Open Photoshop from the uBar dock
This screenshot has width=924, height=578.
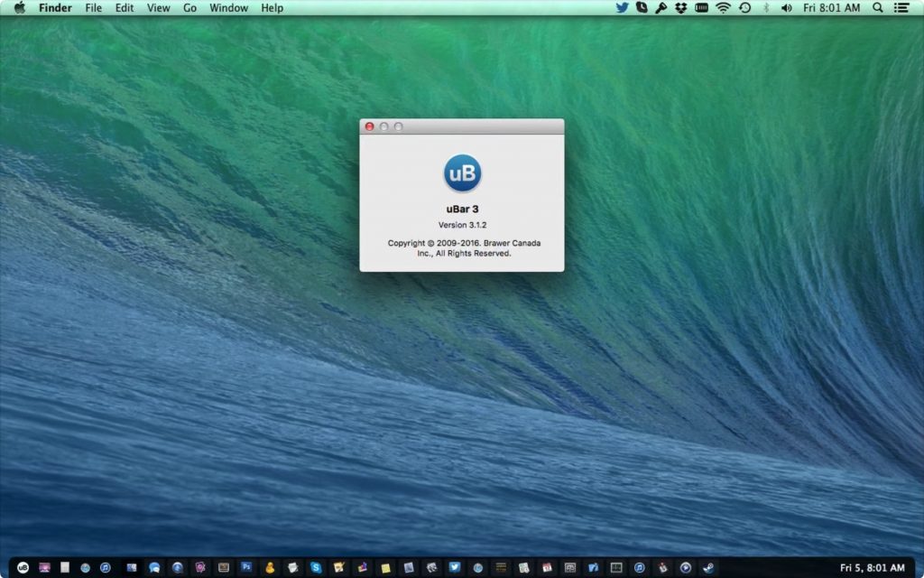point(244,568)
